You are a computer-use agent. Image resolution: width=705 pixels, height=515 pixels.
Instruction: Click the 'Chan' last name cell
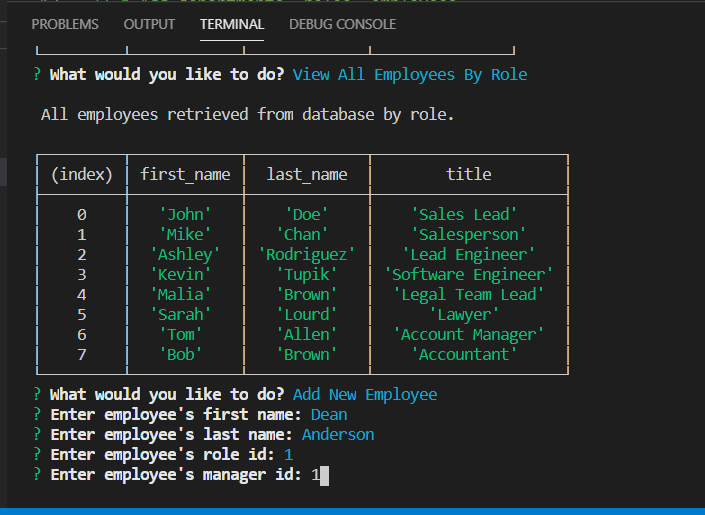tap(302, 234)
